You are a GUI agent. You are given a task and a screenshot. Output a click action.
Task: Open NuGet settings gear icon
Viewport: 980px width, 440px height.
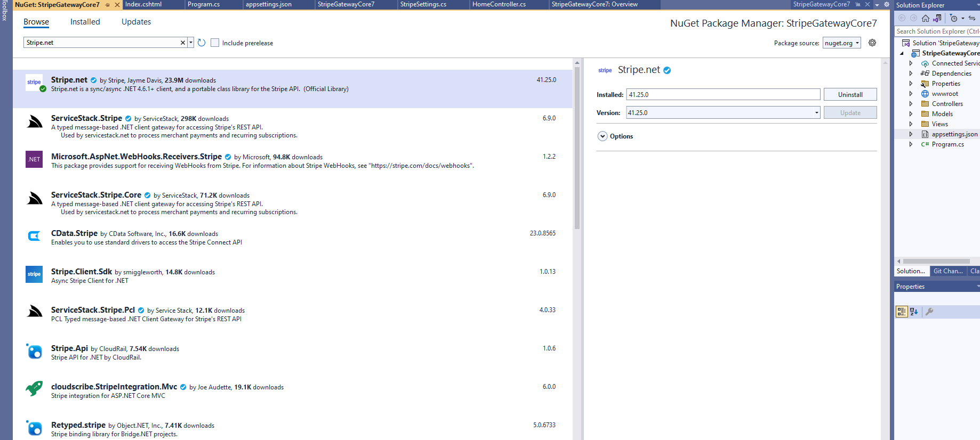coord(872,43)
